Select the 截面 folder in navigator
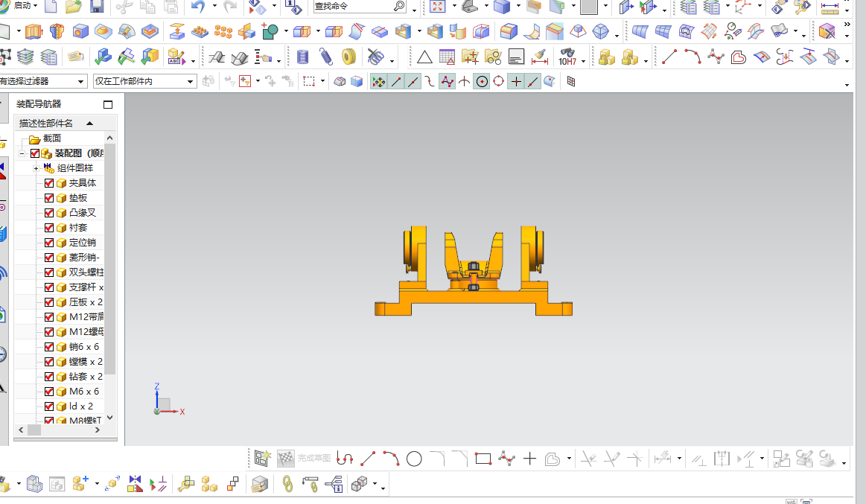Viewport: 866px width, 504px height. coord(52,138)
